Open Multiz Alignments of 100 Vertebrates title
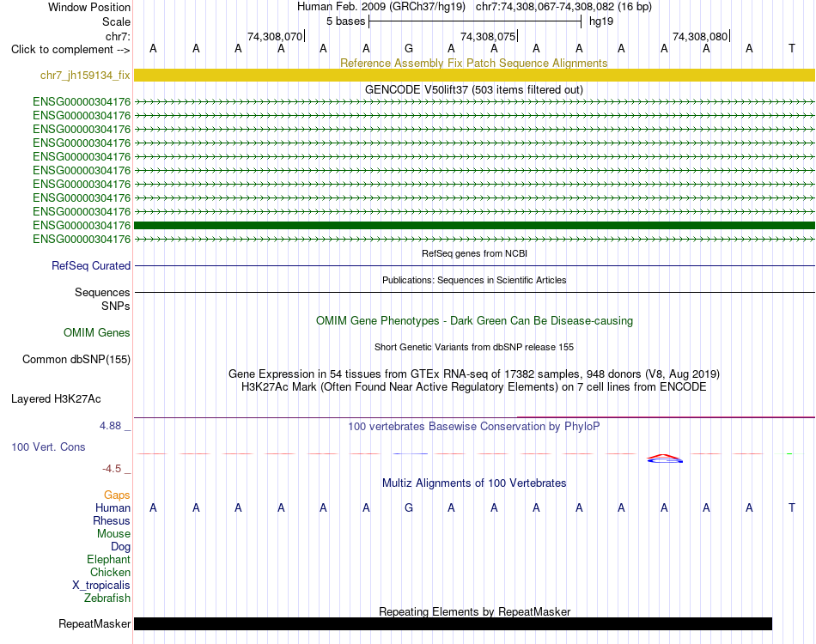Screen dimensions: 816x644 click(474, 483)
